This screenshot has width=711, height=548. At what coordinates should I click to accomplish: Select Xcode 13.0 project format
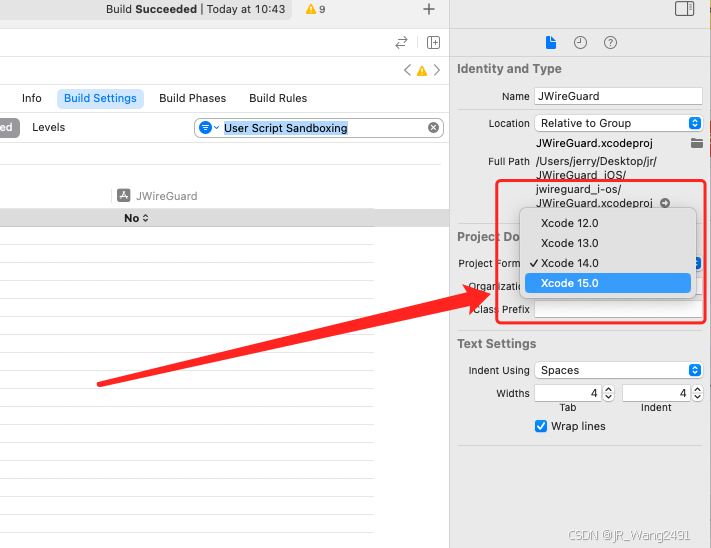point(608,243)
